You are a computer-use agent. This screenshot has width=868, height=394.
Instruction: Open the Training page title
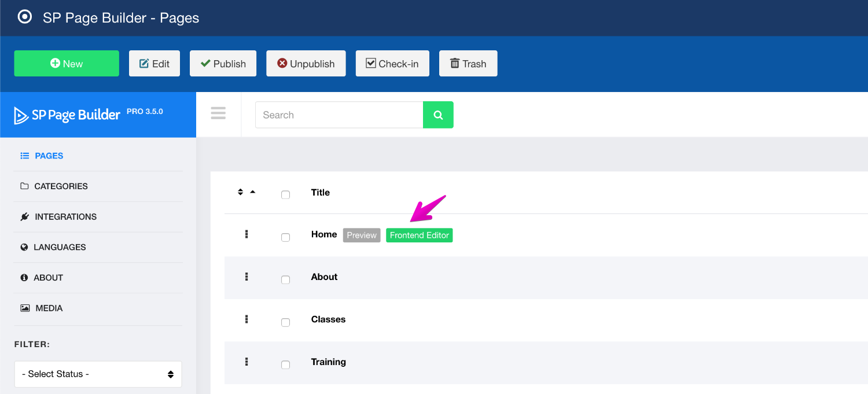[x=329, y=362]
